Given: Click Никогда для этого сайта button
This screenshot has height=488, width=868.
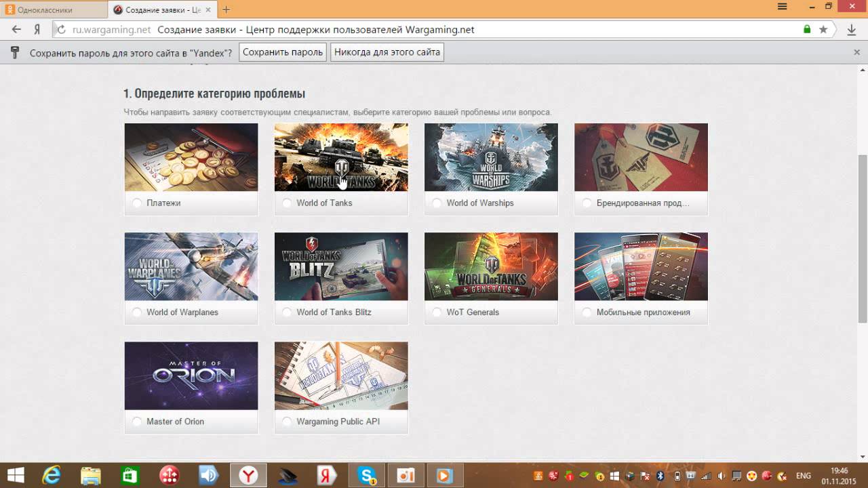Looking at the screenshot, I should click(387, 52).
